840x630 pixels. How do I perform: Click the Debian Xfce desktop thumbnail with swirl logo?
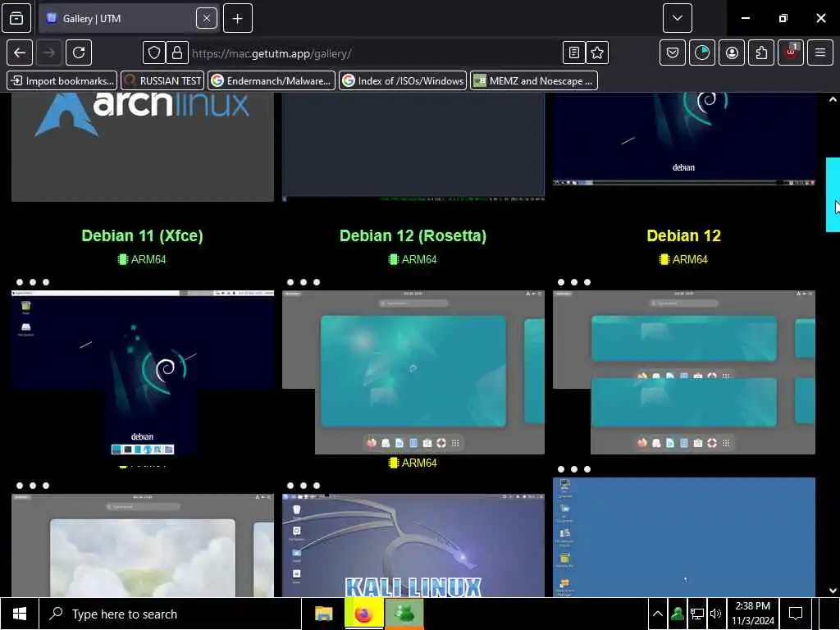pyautogui.click(x=143, y=372)
